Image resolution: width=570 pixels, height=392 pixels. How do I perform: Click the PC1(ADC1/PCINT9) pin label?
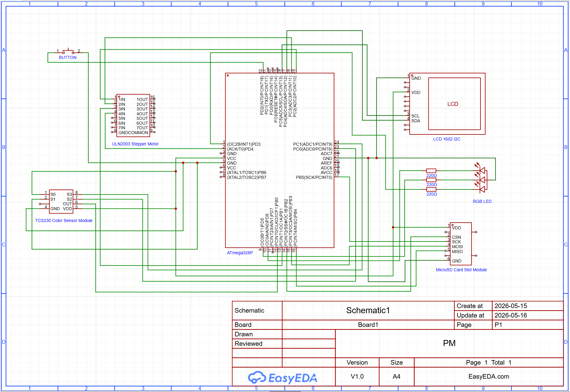(313, 144)
